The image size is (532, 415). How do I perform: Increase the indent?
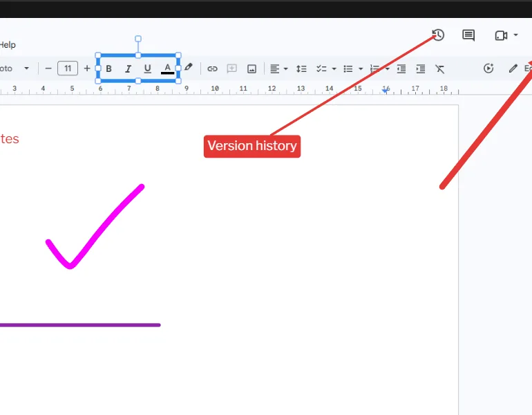tap(421, 69)
